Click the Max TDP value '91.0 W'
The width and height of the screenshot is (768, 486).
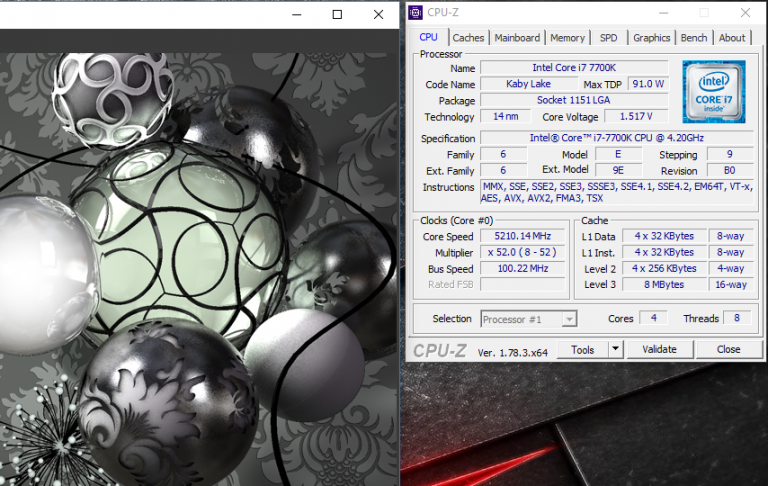648,84
